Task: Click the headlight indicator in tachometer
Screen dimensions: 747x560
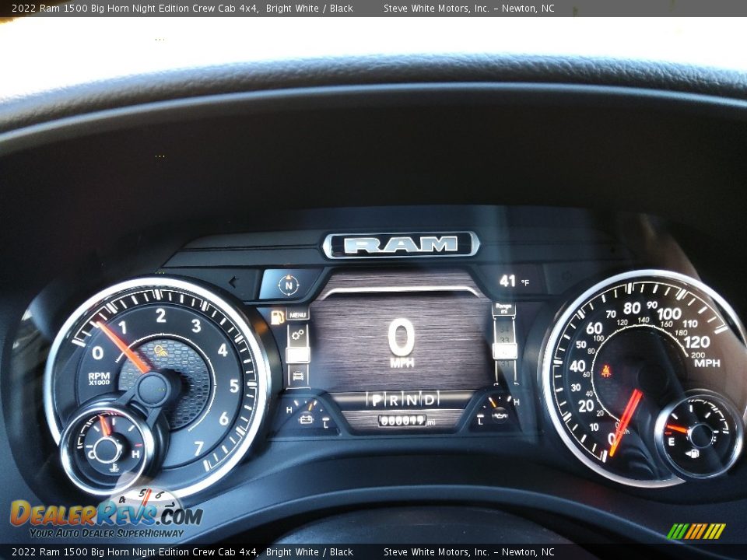Action: [x=160, y=351]
